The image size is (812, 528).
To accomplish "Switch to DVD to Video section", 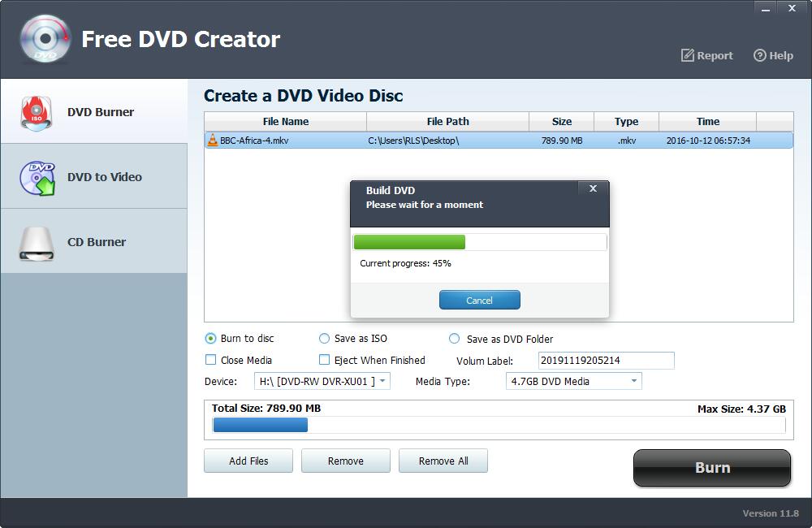I will click(x=93, y=177).
